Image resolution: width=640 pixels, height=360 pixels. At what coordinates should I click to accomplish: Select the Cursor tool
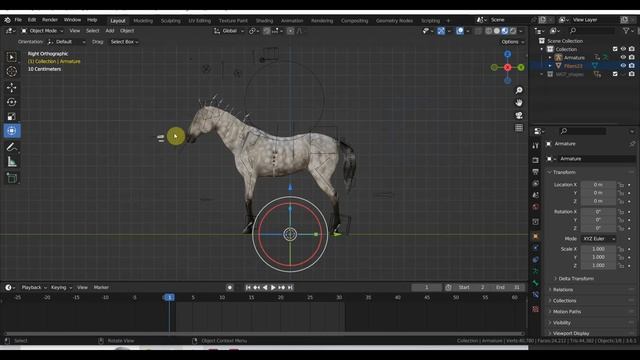tap(11, 71)
